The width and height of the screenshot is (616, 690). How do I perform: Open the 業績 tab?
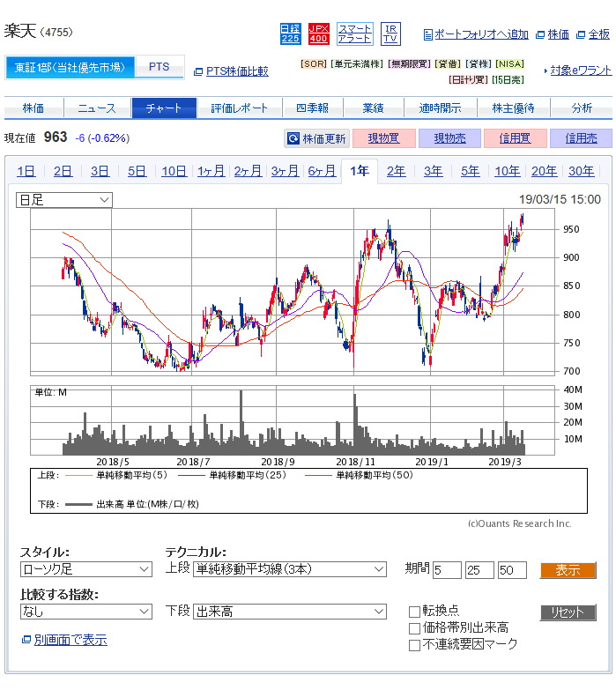coord(373,108)
